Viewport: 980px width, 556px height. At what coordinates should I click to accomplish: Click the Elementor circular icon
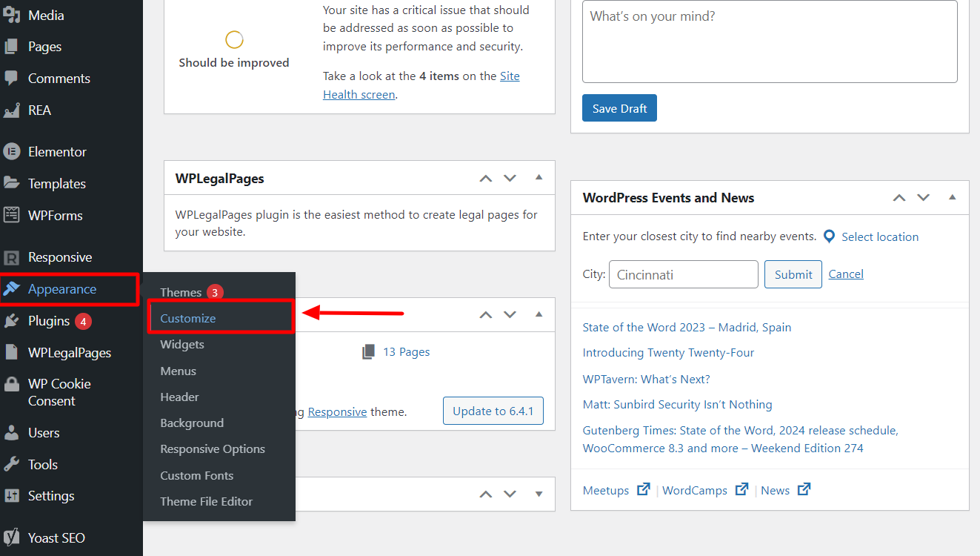(x=11, y=152)
